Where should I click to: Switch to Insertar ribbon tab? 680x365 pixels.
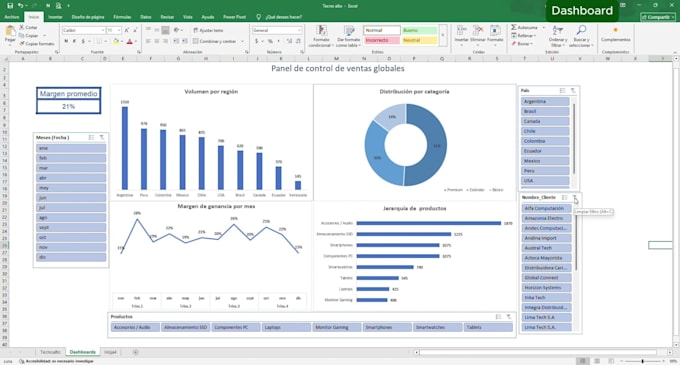click(x=55, y=17)
